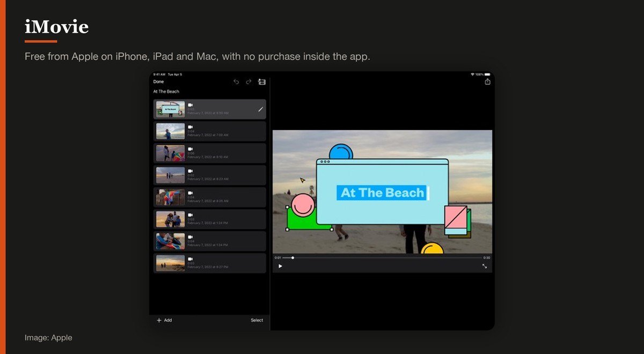Play the video preview
The image size is (644, 354).
(x=280, y=266)
